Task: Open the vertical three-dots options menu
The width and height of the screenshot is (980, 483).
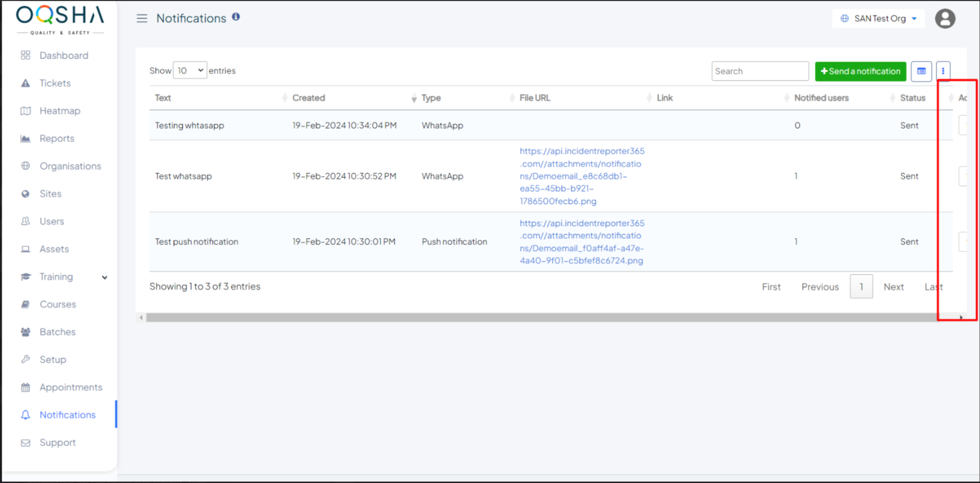Action: (x=943, y=71)
